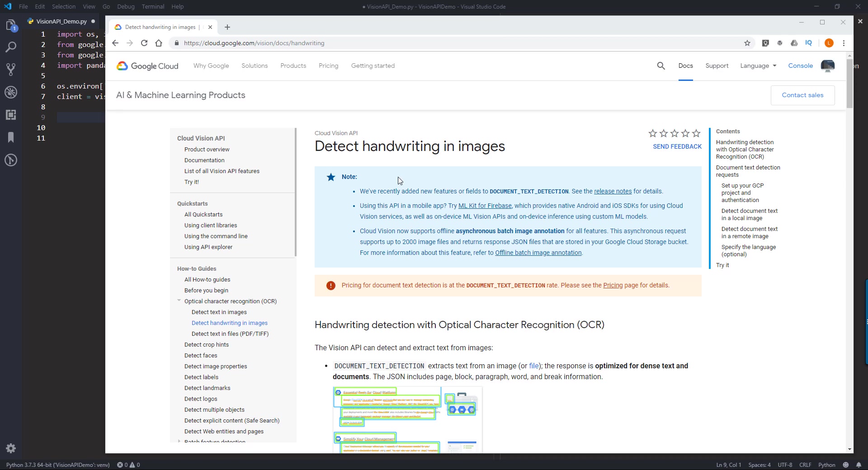Collapse the Optical character recognition (OCR) section

click(x=179, y=301)
